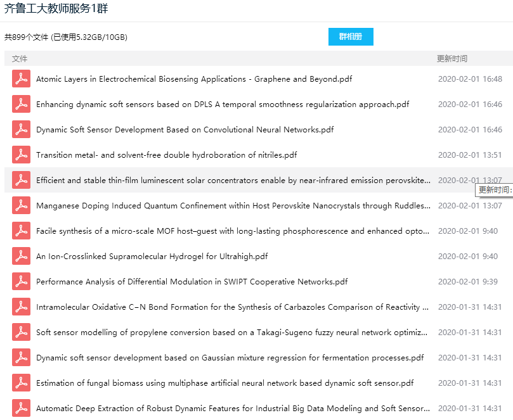Open Takagi-Sugeno fuzzy neural network file
The width and height of the screenshot is (513, 420).
233,333
